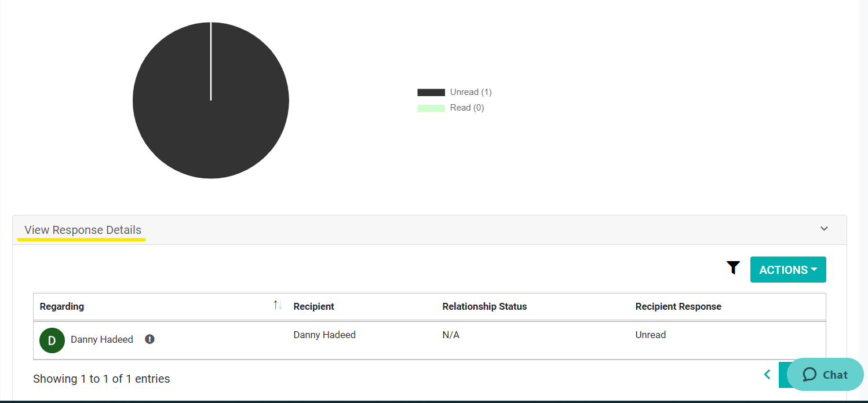Image resolution: width=868 pixels, height=403 pixels.
Task: Click the Read (0) legend label
Action: (466, 108)
